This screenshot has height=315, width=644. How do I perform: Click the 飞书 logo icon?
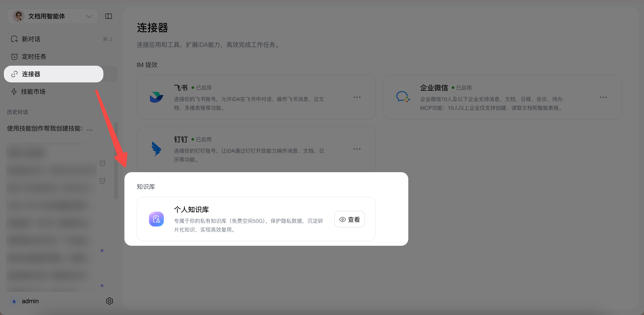[x=156, y=97]
